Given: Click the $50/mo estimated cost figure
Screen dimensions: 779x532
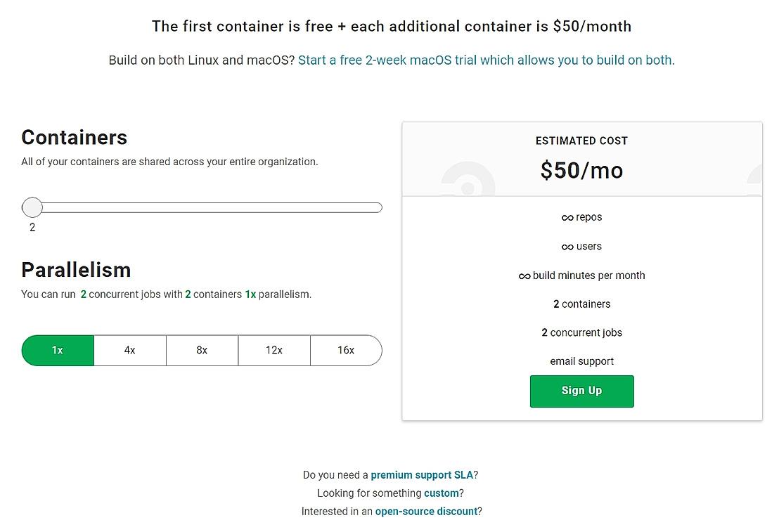Looking at the screenshot, I should [x=581, y=170].
